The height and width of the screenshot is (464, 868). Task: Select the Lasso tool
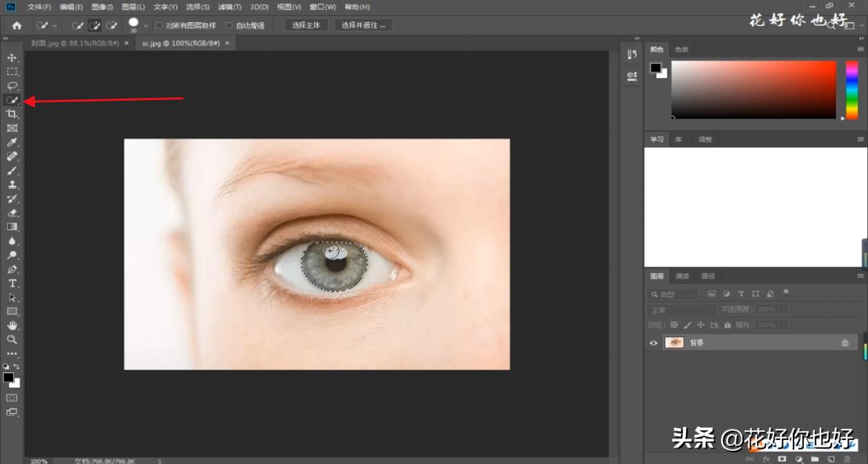pos(12,86)
